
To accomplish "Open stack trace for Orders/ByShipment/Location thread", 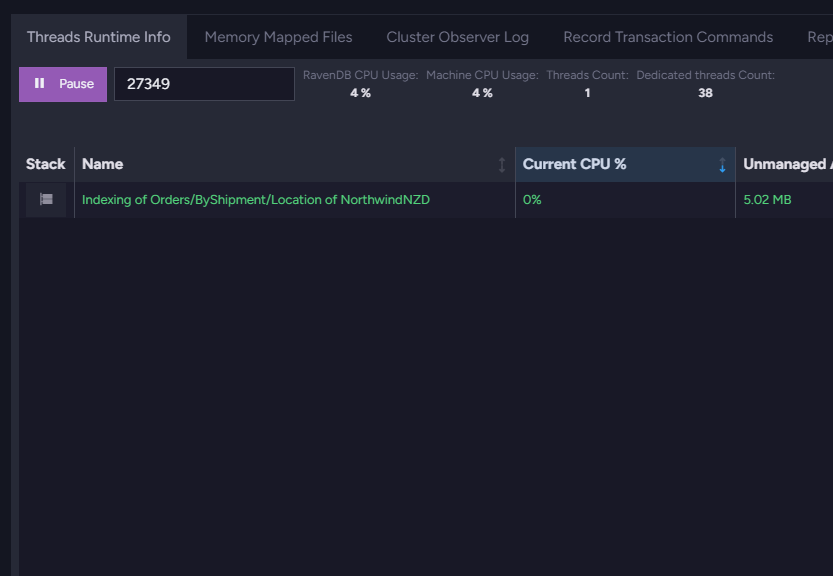I will pyautogui.click(x=46, y=199).
